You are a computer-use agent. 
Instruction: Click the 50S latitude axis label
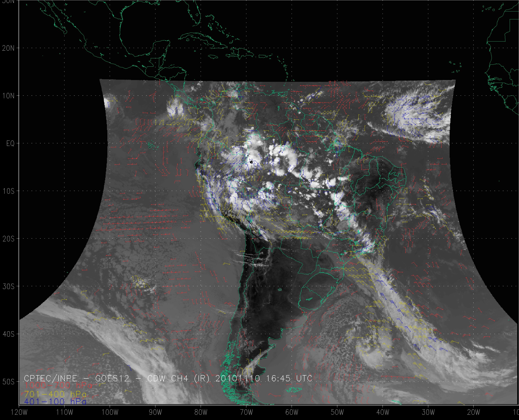pyautogui.click(x=9, y=382)
